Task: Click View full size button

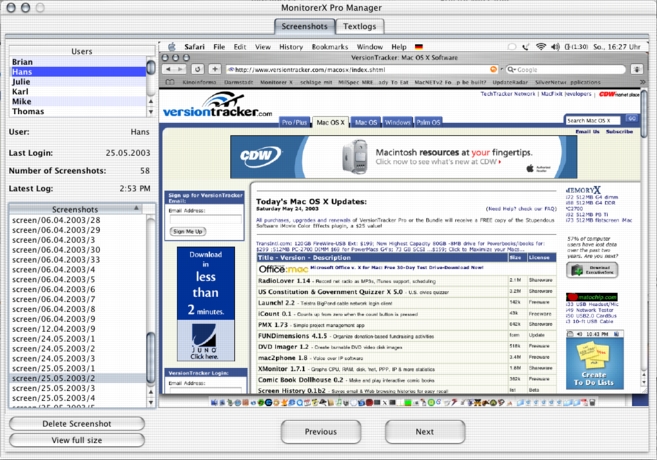Action: 77,440
